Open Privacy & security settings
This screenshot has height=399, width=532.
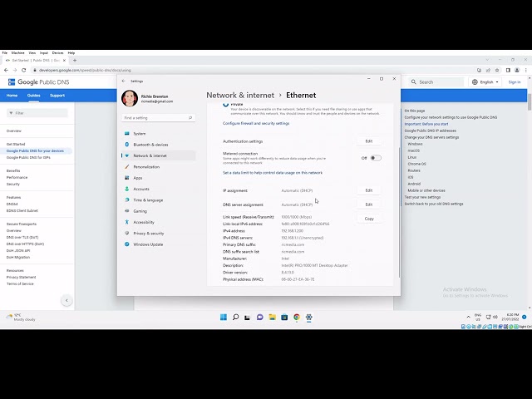[149, 234]
